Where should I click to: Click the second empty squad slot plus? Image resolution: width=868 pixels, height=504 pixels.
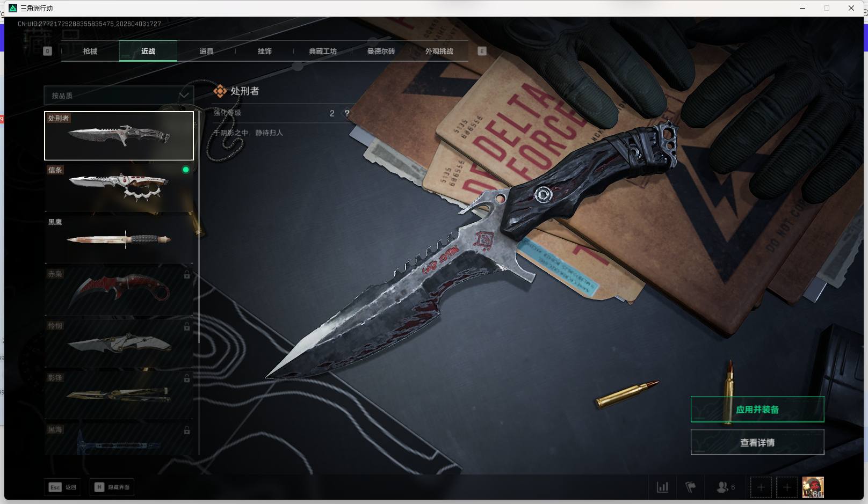(787, 487)
